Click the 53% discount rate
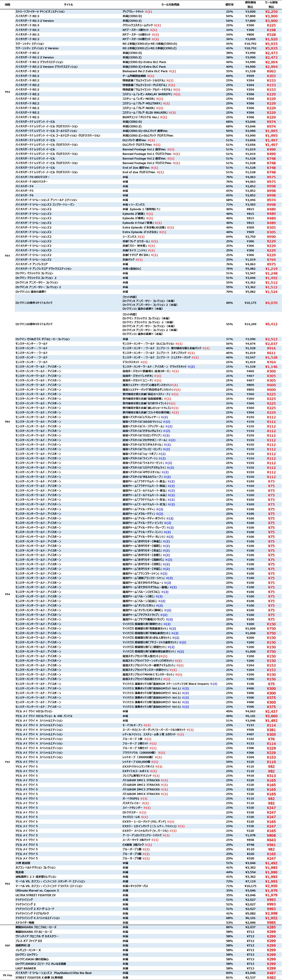282x980 pixels. [229, 922]
